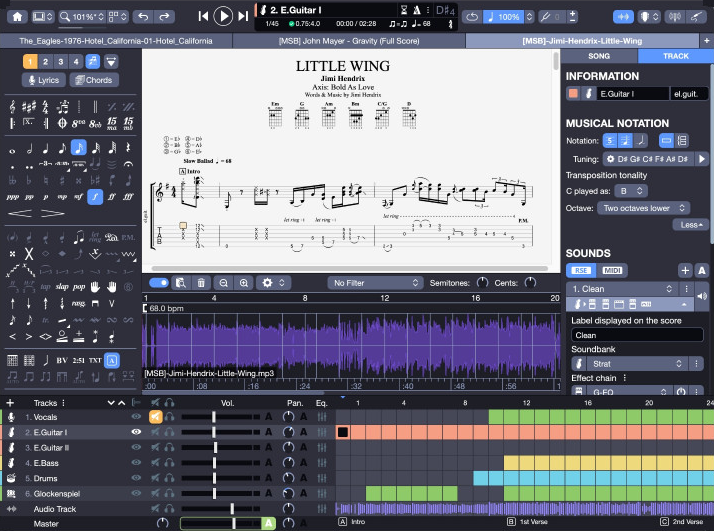Open the zoom level 101% dropdown
Image resolution: width=714 pixels, height=531 pixels.
(x=82, y=17)
